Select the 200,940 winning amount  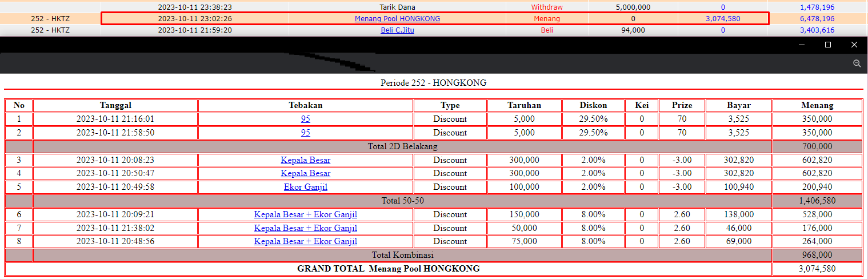coord(817,187)
